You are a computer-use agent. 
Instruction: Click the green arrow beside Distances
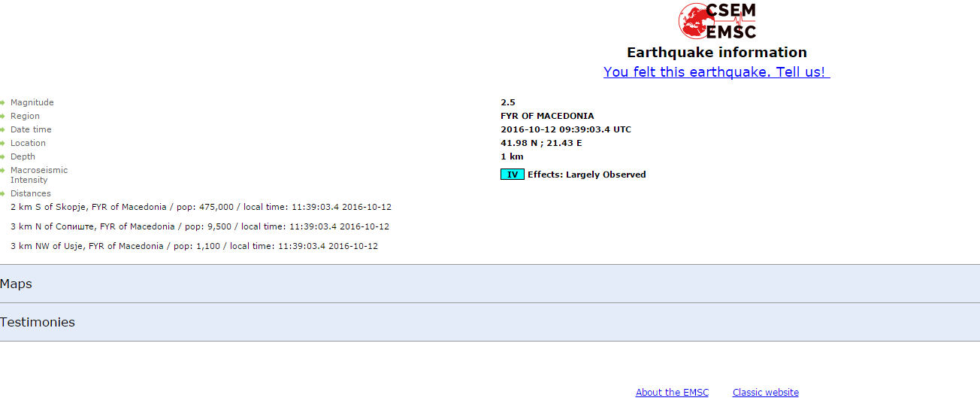pyautogui.click(x=2, y=193)
